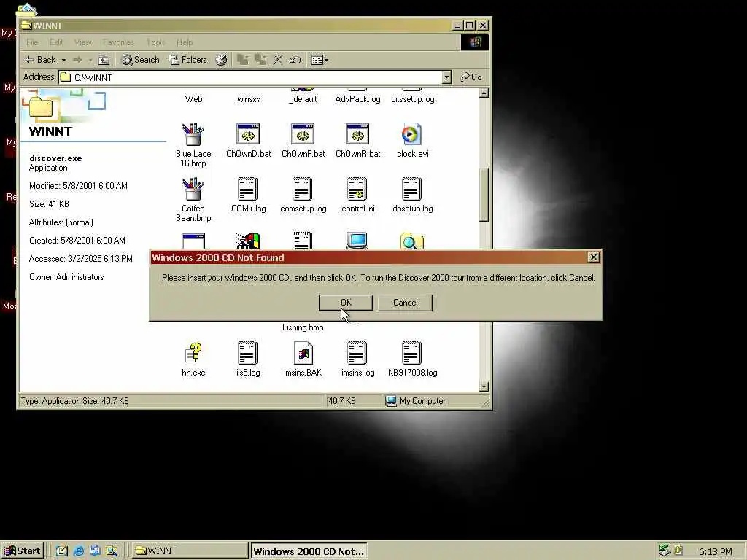
Task: Select the Coffee Bean.bmp file icon
Action: [x=193, y=189]
